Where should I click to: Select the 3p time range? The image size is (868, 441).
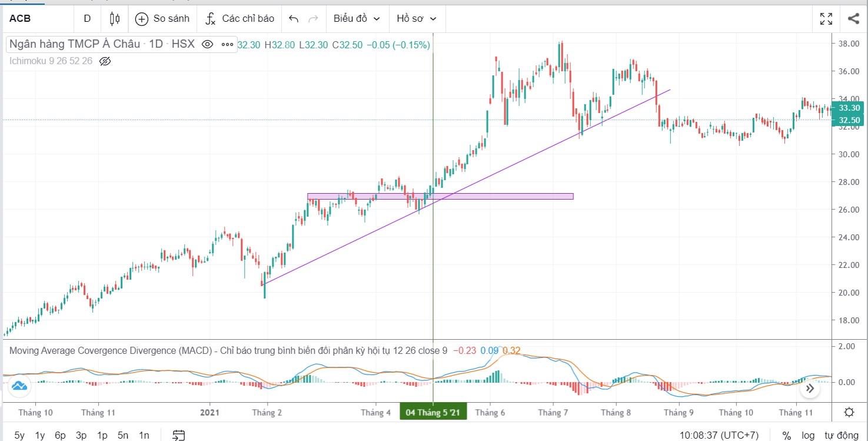tap(81, 436)
